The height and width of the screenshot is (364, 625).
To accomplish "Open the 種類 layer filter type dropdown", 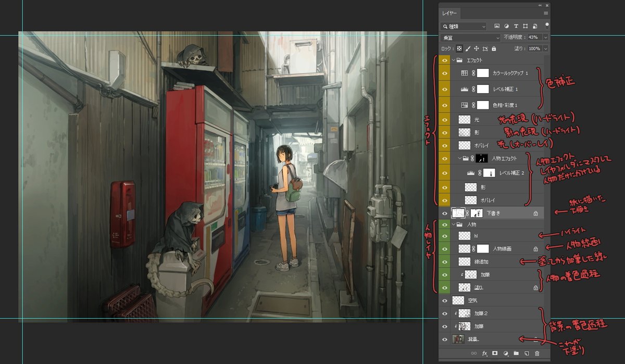I will pos(464,26).
